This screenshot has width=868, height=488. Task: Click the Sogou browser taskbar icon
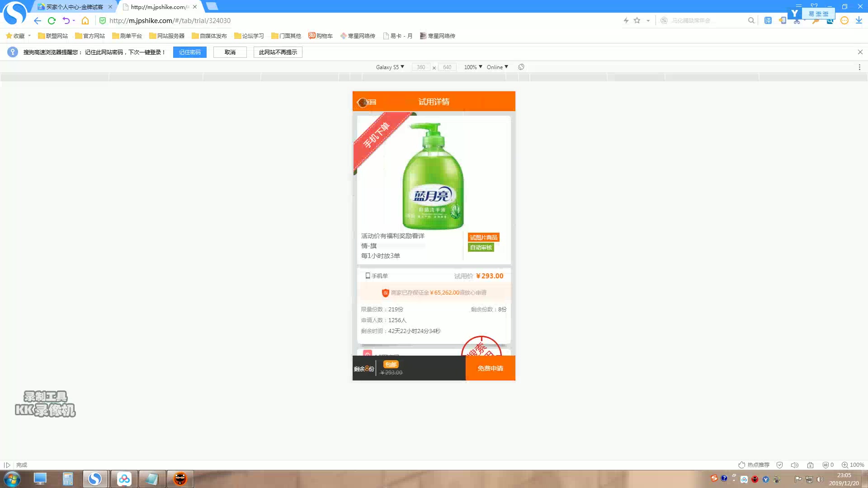pyautogui.click(x=95, y=479)
